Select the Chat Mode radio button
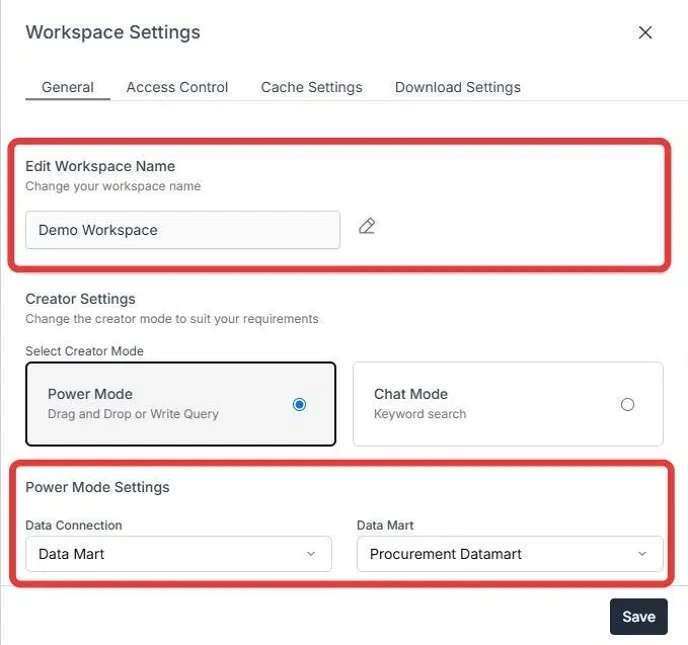The height and width of the screenshot is (645, 688). click(627, 404)
